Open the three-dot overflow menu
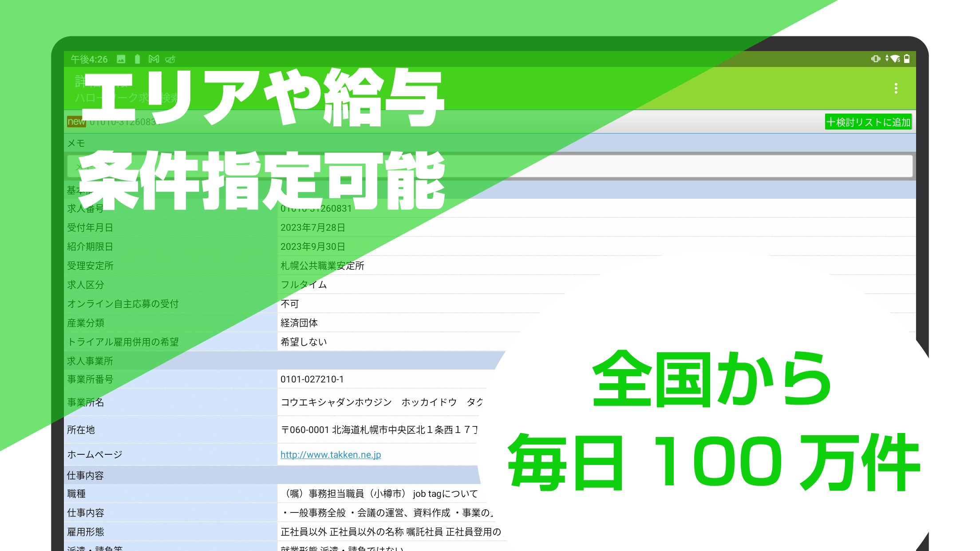This screenshot has height=551, width=980. [896, 88]
